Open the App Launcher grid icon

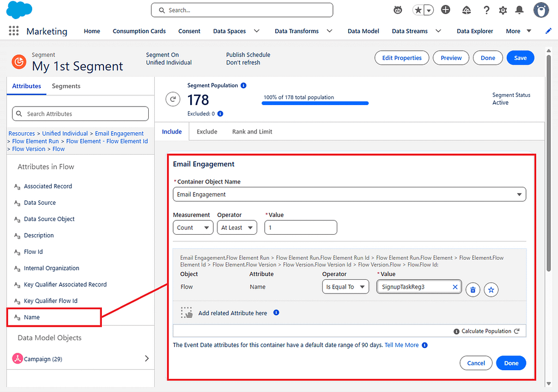pyautogui.click(x=14, y=31)
